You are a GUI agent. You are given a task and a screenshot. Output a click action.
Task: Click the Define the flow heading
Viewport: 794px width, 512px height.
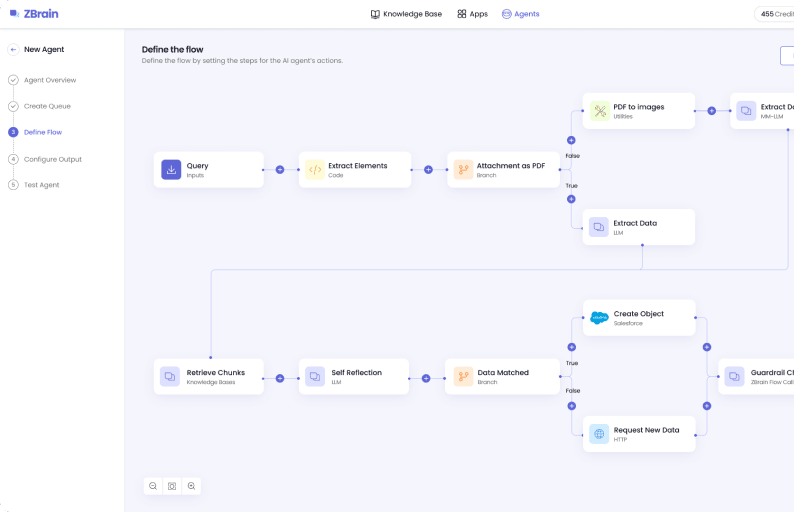[173, 50]
